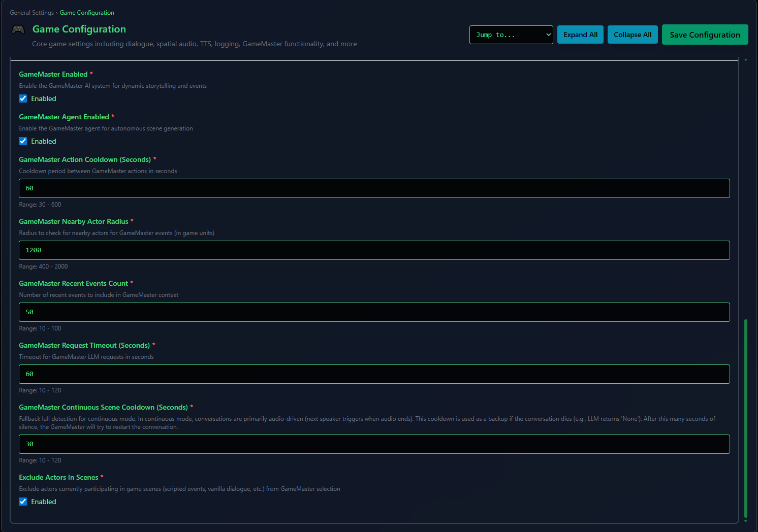This screenshot has height=532, width=758.
Task: Click the game controller icon beside title
Action: point(18,29)
